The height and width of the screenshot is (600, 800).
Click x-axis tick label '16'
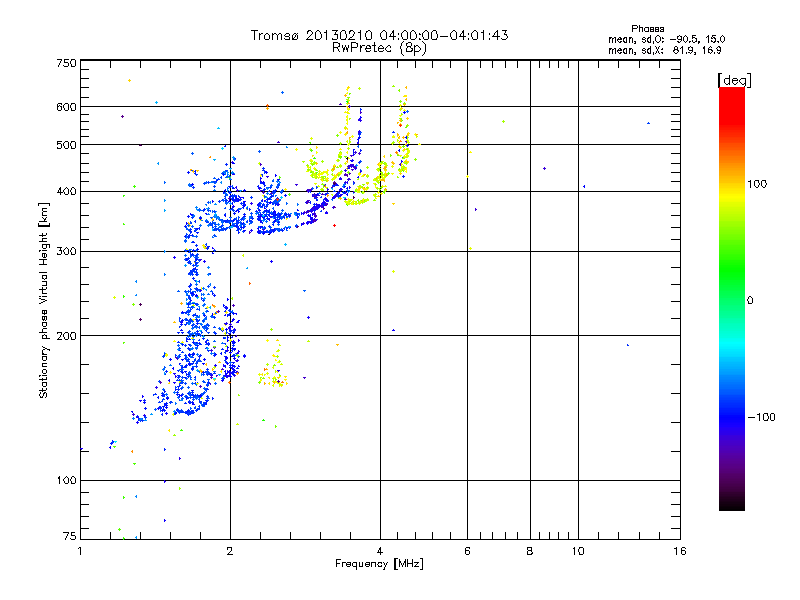click(x=680, y=551)
